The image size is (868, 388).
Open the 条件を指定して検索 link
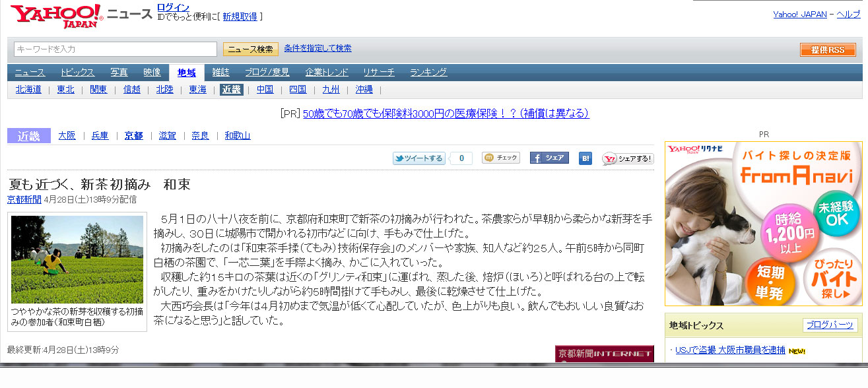pyautogui.click(x=318, y=48)
